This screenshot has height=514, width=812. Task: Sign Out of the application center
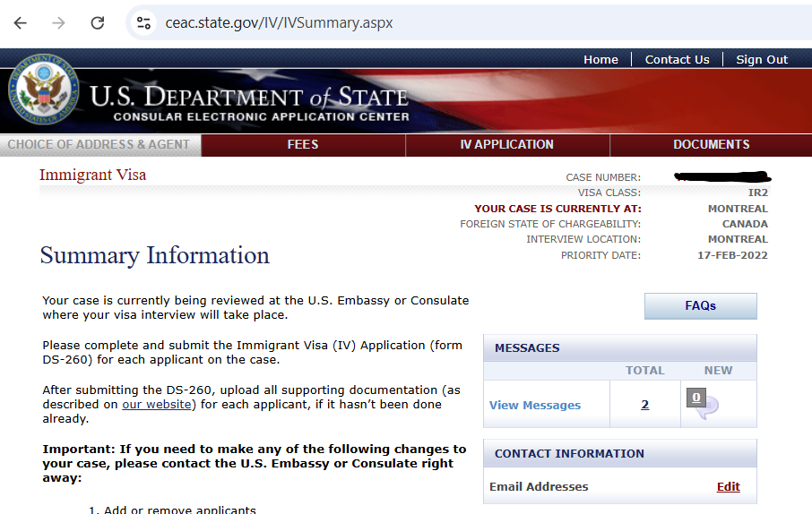[x=762, y=59]
